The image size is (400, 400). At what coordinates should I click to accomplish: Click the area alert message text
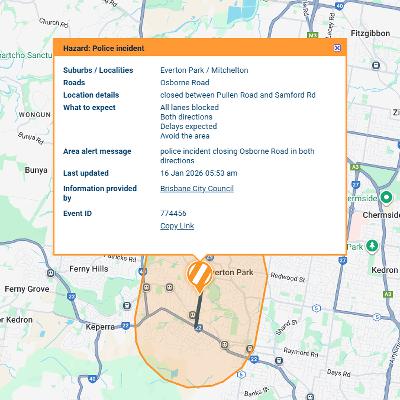pyautogui.click(x=237, y=156)
